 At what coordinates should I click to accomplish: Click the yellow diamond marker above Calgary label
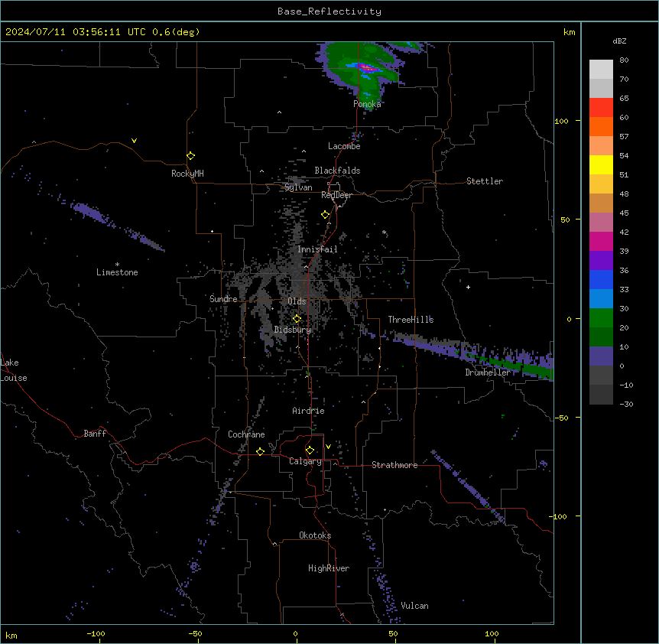(x=310, y=450)
